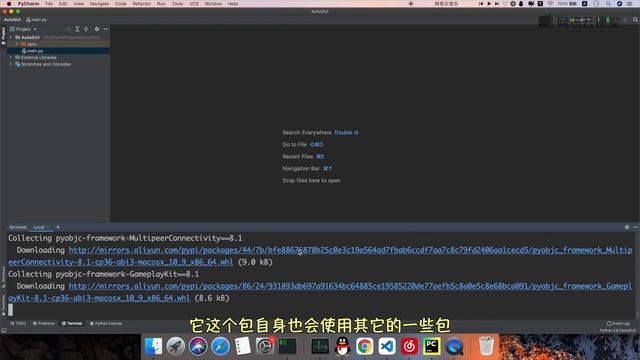Viewport: 640px width, 360px height.
Task: Expand Scratches and Consoles node
Action: click(x=11, y=64)
